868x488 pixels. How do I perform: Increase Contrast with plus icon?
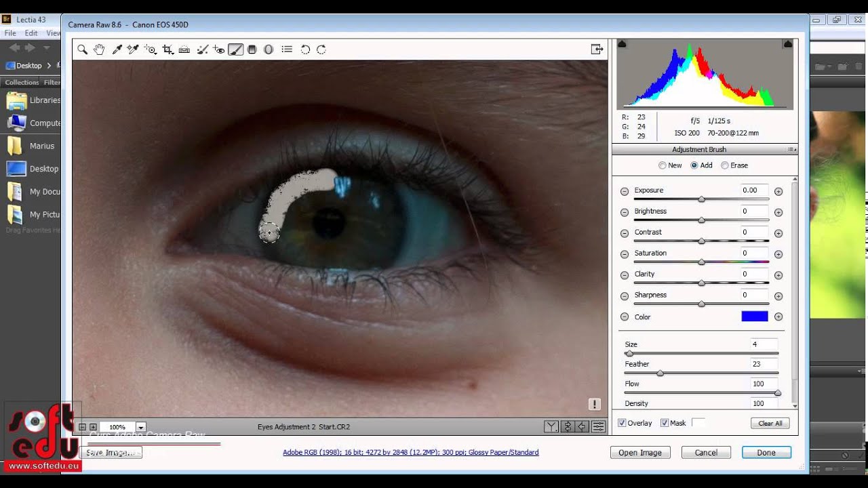coord(778,234)
